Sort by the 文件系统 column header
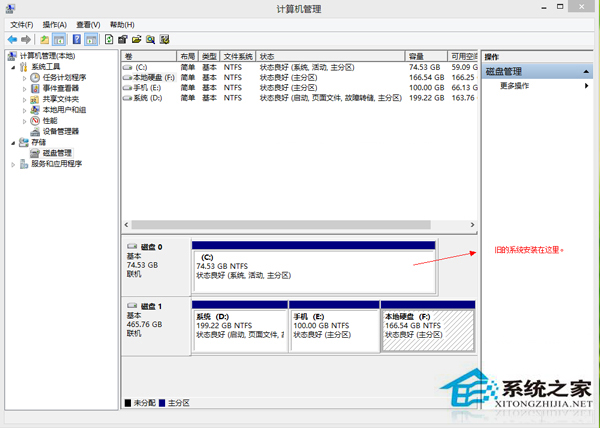This screenshot has height=428, width=600. click(x=238, y=56)
